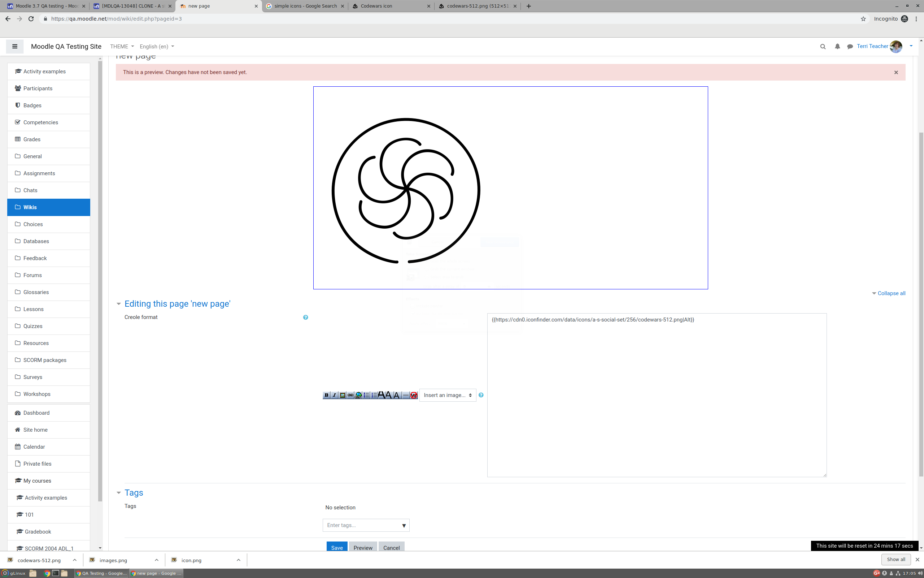This screenshot has width=924, height=578.
Task: Click Show all downloads button
Action: pos(896,559)
